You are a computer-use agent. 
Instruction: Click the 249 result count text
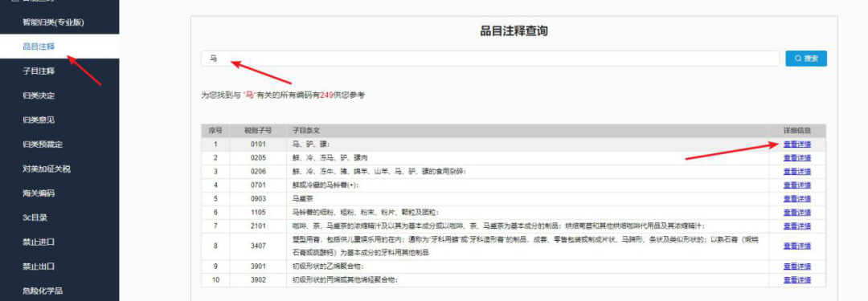point(325,96)
